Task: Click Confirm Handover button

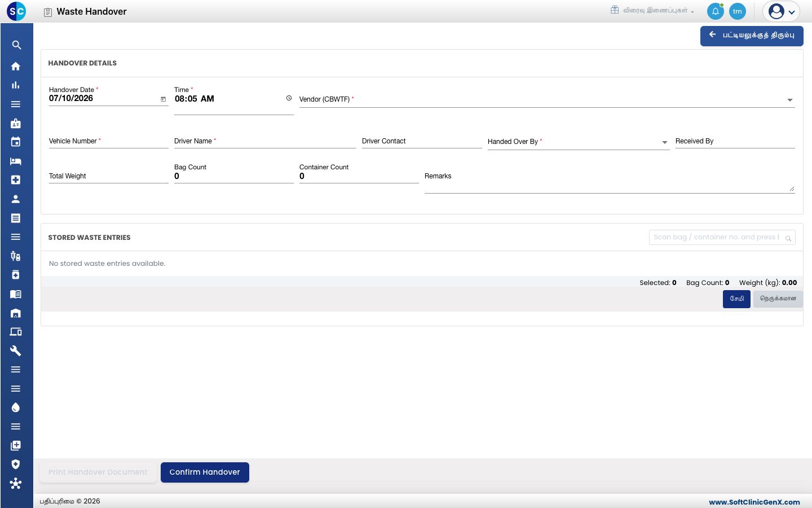Action: pos(205,472)
